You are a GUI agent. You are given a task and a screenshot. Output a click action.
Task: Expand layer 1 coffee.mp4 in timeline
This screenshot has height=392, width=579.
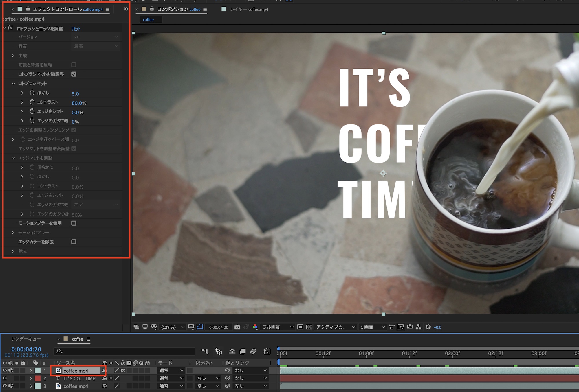(x=31, y=371)
